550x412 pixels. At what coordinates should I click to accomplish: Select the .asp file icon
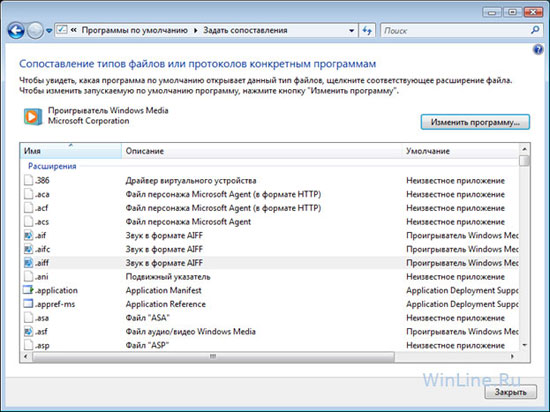click(28, 345)
